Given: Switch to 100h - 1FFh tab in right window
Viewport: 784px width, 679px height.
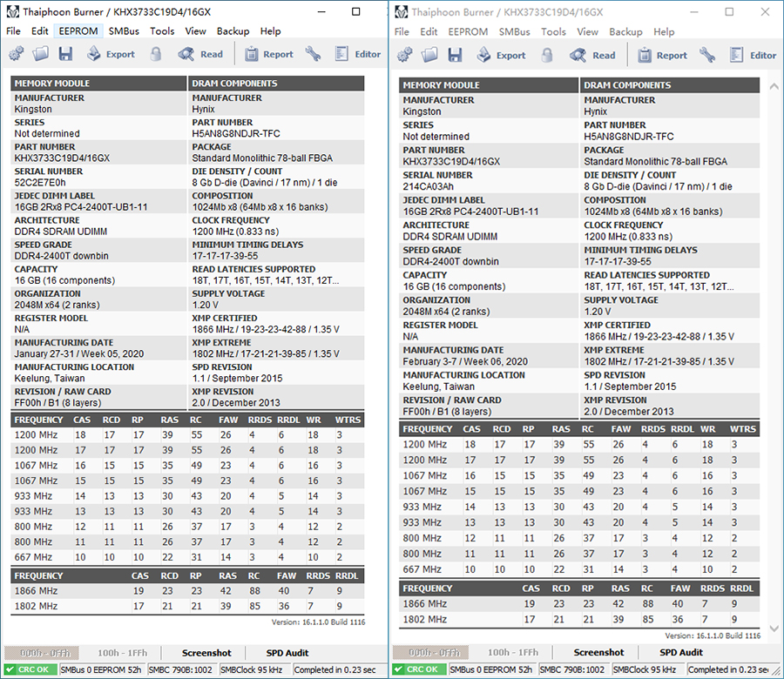Looking at the screenshot, I should [x=513, y=652].
